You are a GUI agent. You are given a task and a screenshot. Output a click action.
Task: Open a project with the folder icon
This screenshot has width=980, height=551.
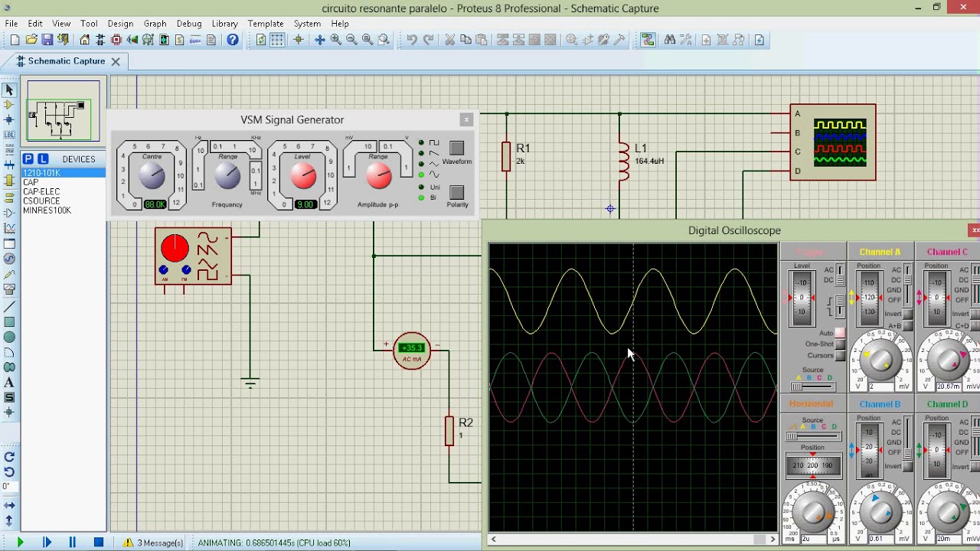click(31, 40)
